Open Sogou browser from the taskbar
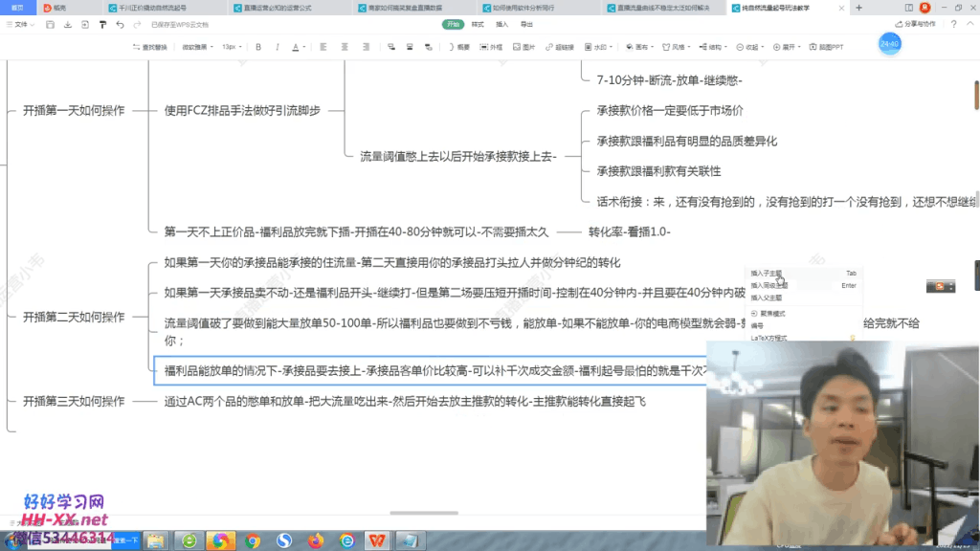Screen dimensions: 980x551 click(283, 540)
